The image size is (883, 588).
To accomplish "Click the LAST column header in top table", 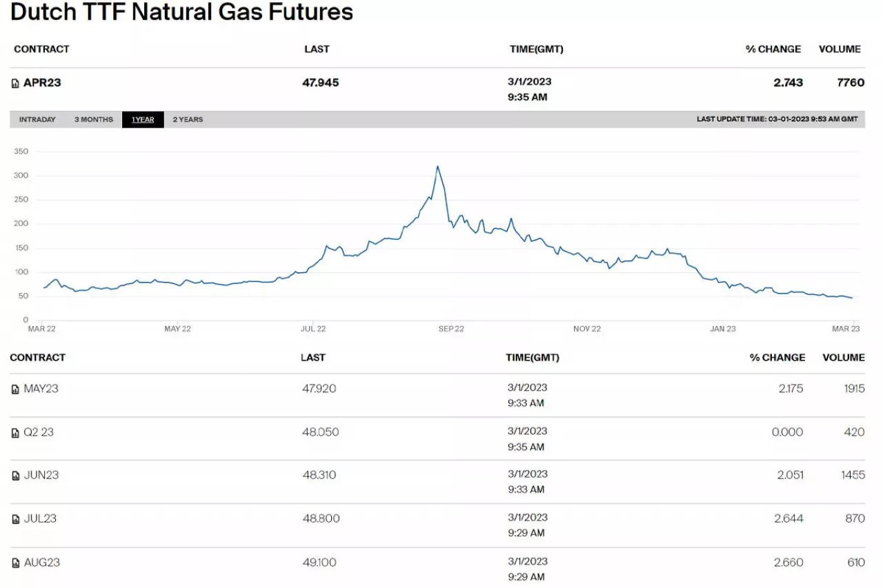I will point(317,49).
